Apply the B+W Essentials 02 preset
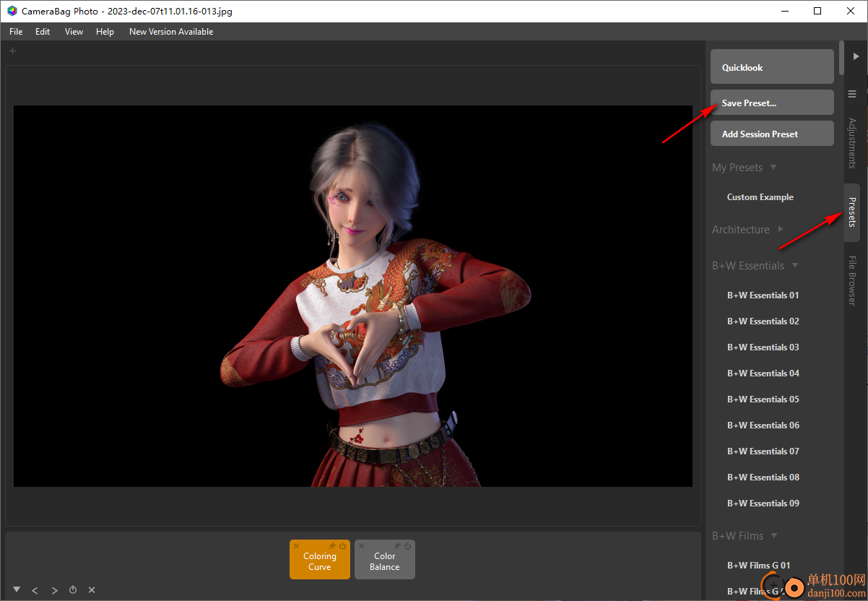This screenshot has height=601, width=868. click(763, 321)
